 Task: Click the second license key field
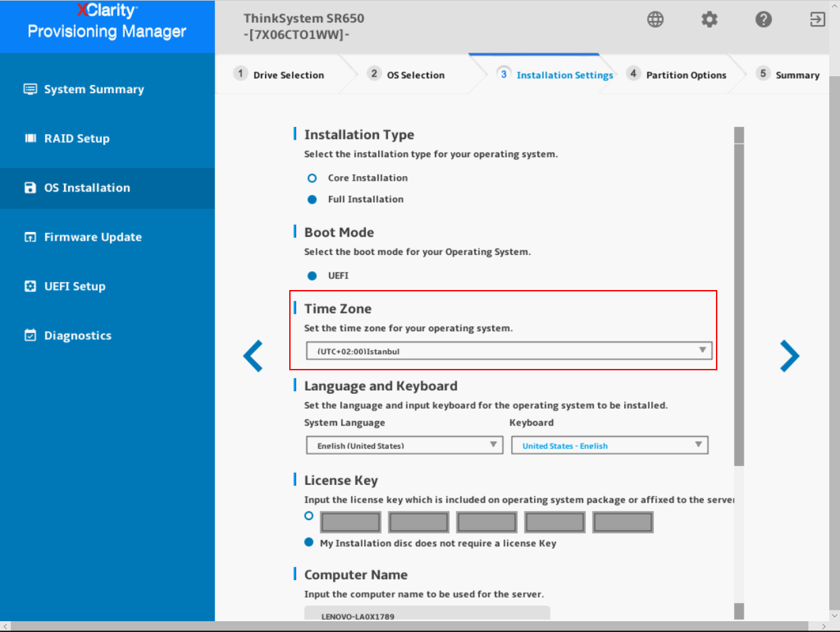(419, 523)
